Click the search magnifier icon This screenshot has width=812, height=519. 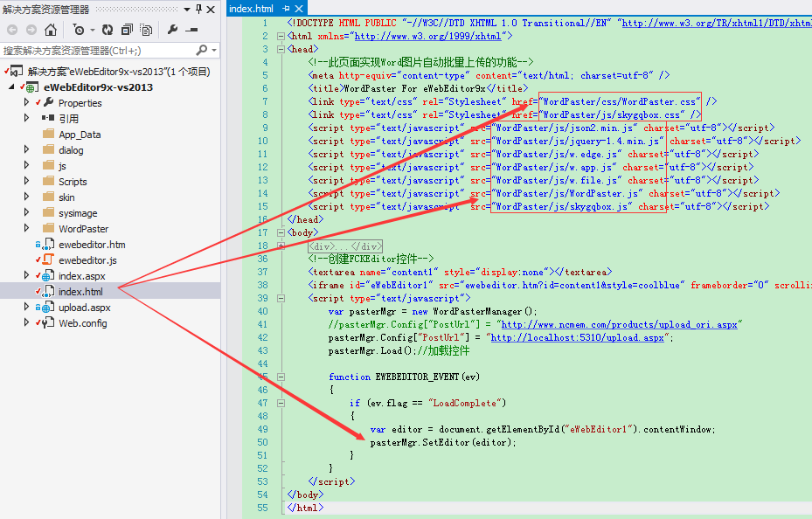pyautogui.click(x=201, y=50)
